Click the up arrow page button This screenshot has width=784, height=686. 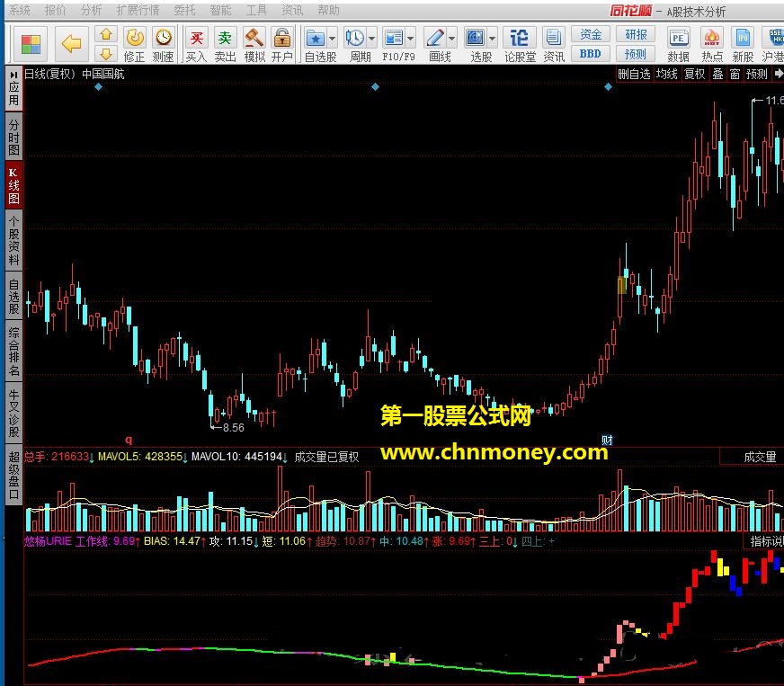106,34
